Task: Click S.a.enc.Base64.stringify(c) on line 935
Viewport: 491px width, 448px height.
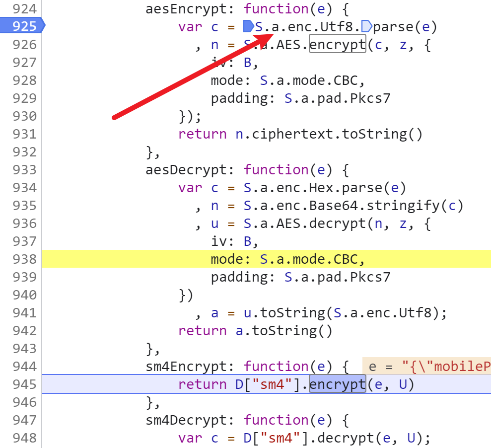Action: pos(353,206)
